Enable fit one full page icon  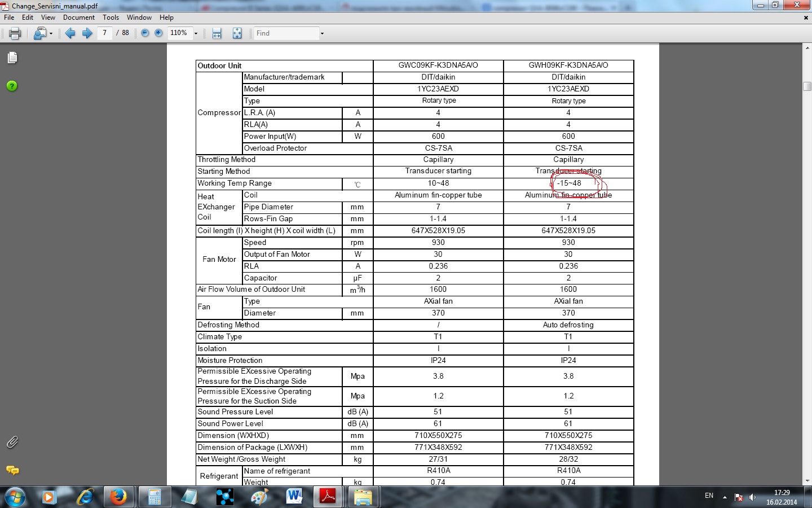tap(237, 33)
